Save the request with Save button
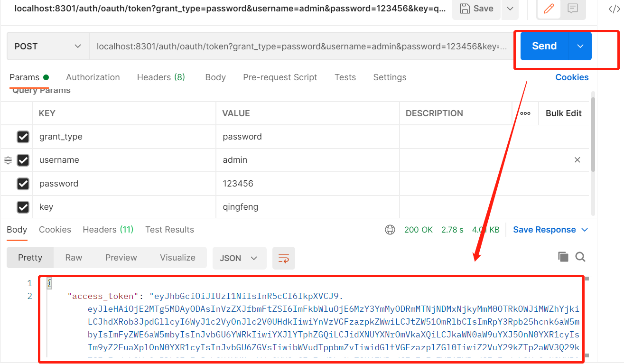The width and height of the screenshot is (624, 364). pos(476,9)
